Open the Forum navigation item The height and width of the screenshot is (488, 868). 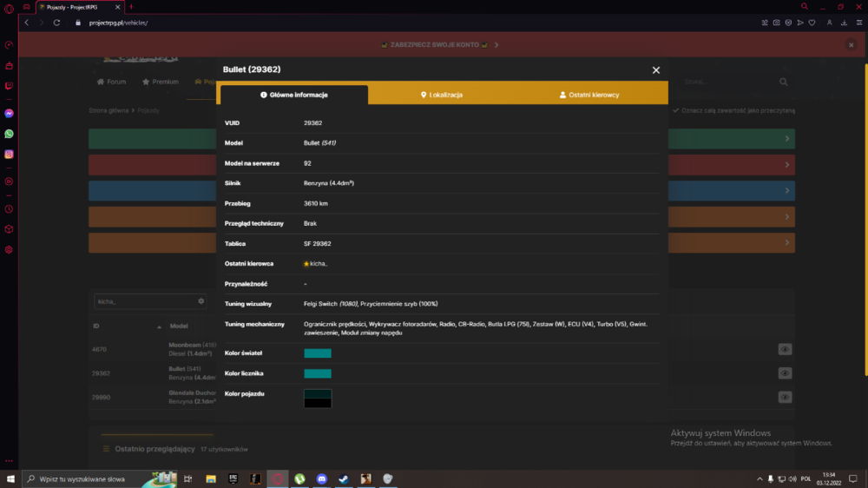pyautogui.click(x=112, y=82)
